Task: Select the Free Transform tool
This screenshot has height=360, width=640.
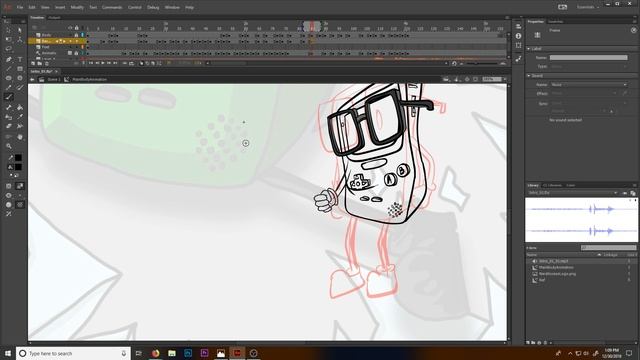Action: (9, 40)
